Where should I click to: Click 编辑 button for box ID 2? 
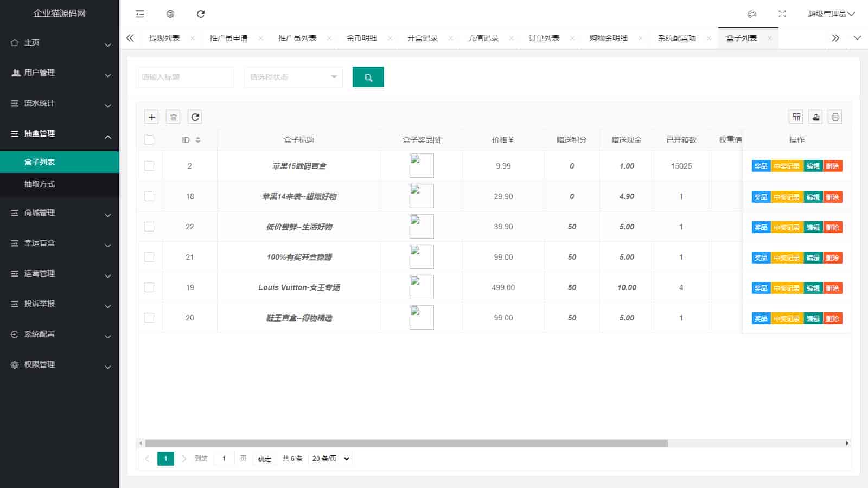pyautogui.click(x=813, y=166)
